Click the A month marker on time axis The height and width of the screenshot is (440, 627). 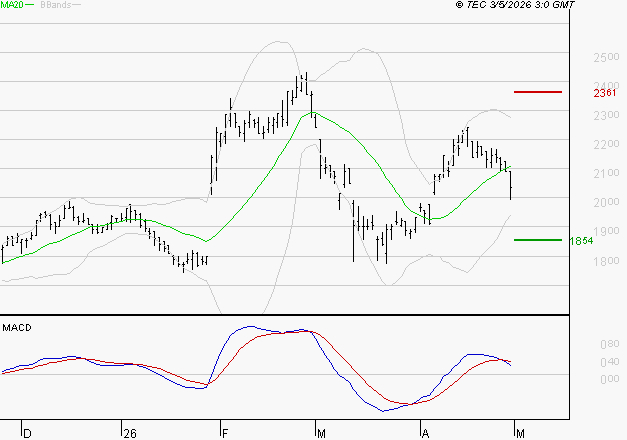tap(425, 434)
